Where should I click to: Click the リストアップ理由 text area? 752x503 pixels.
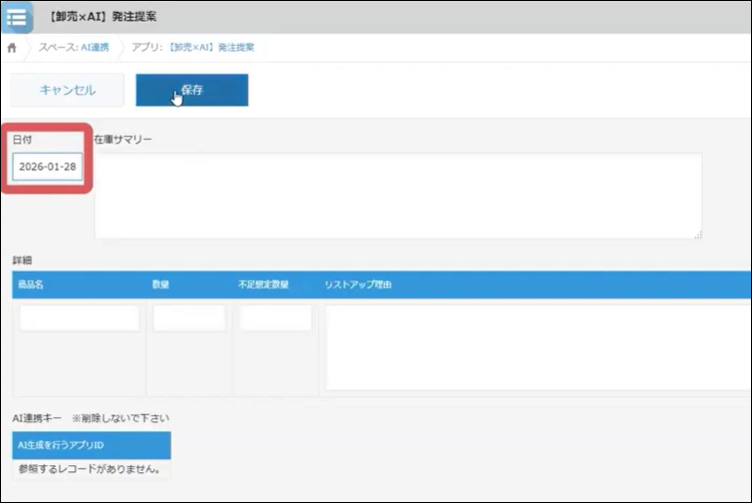click(x=535, y=347)
